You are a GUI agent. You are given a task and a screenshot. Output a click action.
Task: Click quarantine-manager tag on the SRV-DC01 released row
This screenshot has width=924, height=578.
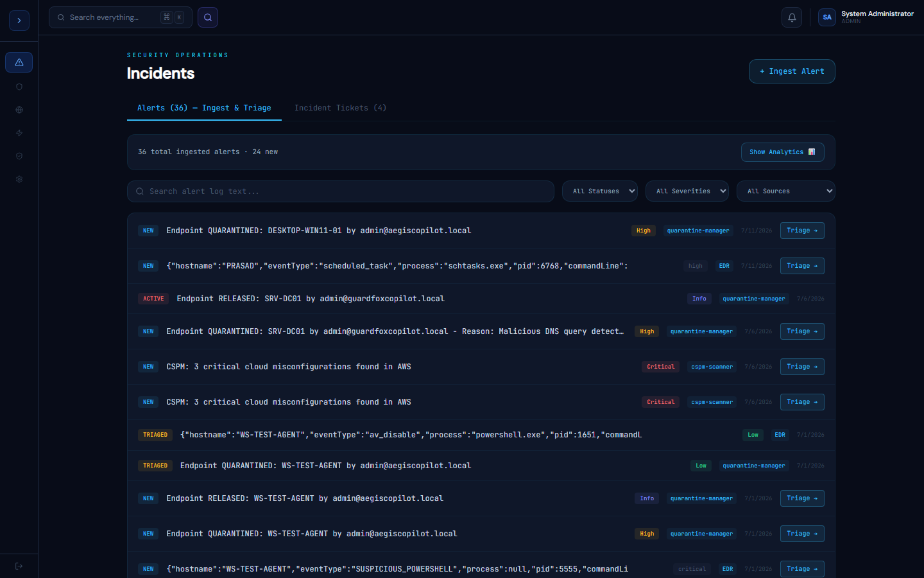click(x=754, y=299)
